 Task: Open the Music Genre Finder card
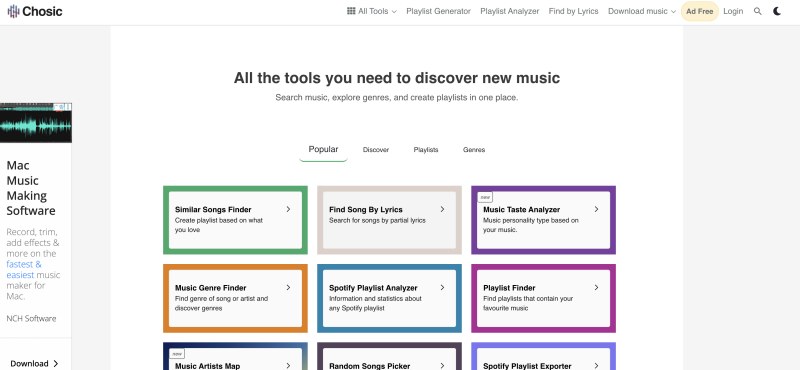click(235, 298)
